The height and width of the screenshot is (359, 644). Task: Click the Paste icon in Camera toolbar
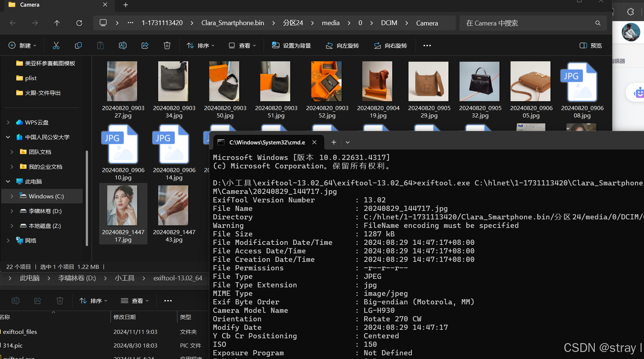[101, 45]
